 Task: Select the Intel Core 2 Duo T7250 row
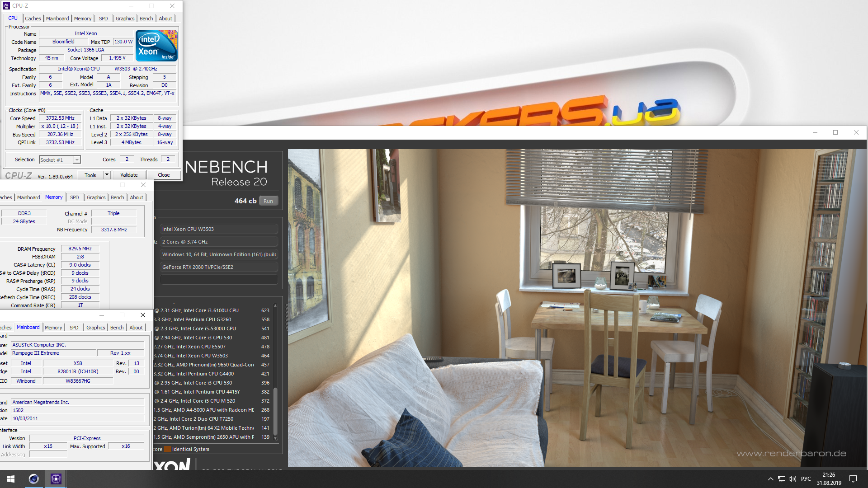(x=212, y=419)
